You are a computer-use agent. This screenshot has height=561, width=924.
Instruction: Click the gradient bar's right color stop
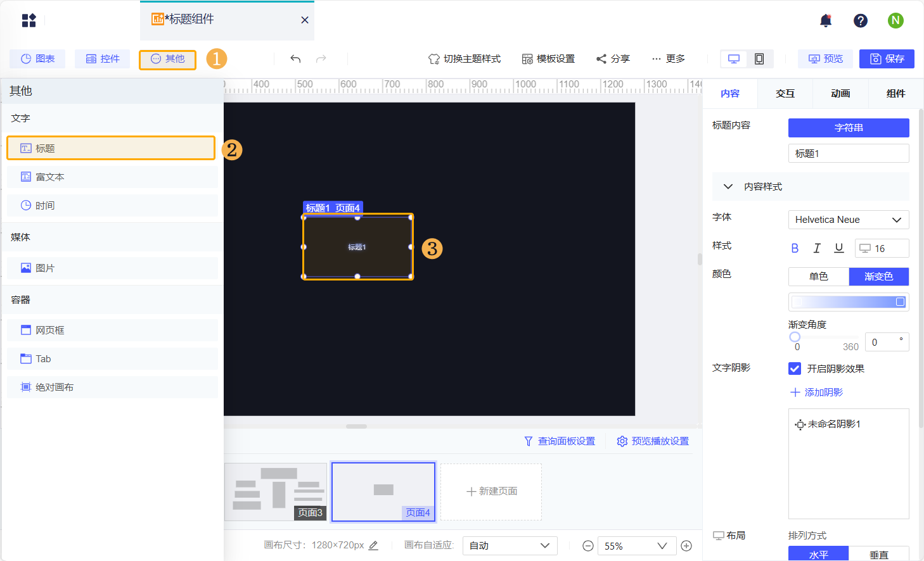point(900,302)
